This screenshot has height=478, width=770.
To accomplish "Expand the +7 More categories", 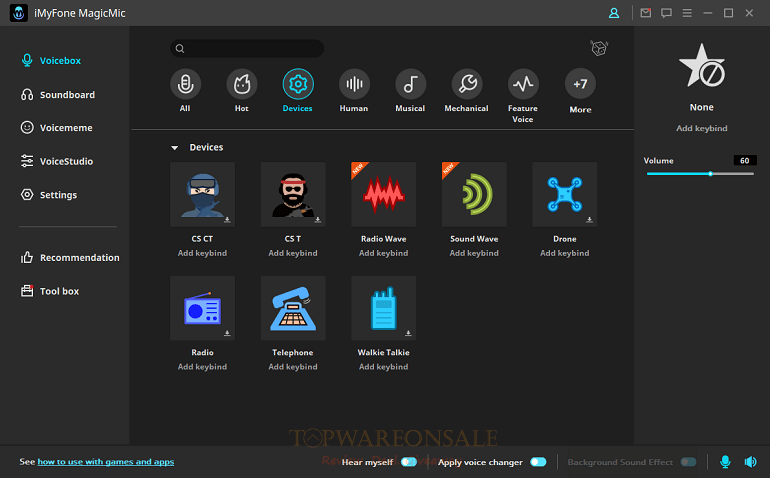I will (x=580, y=84).
